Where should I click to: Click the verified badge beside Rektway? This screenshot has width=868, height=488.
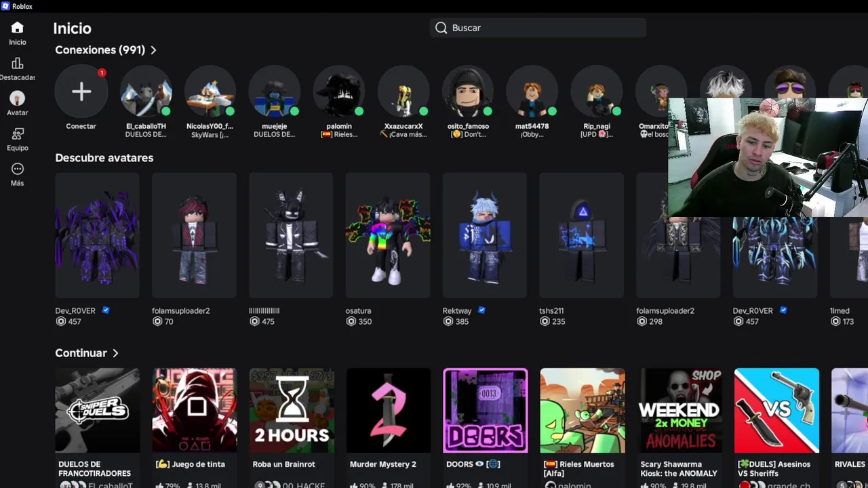click(x=481, y=310)
